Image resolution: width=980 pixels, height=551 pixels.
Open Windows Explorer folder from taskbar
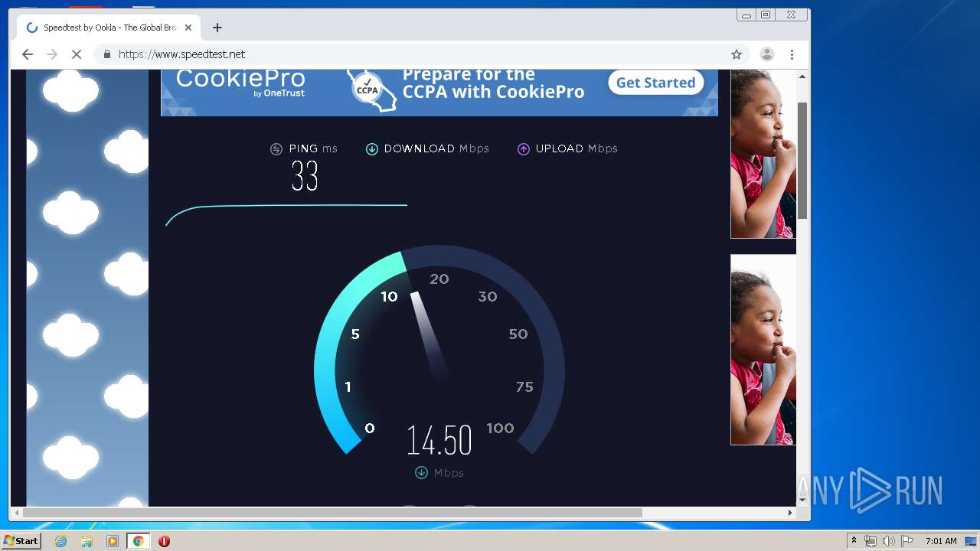87,541
